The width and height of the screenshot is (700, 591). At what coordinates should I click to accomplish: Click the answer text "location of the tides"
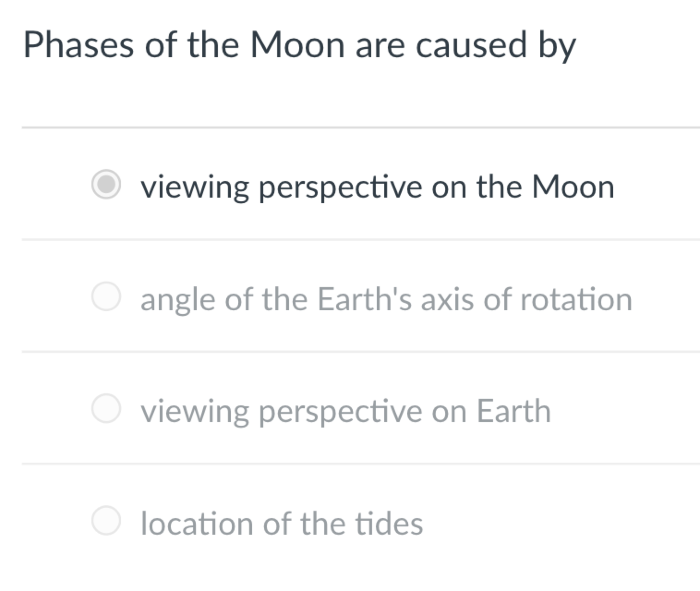point(282,522)
